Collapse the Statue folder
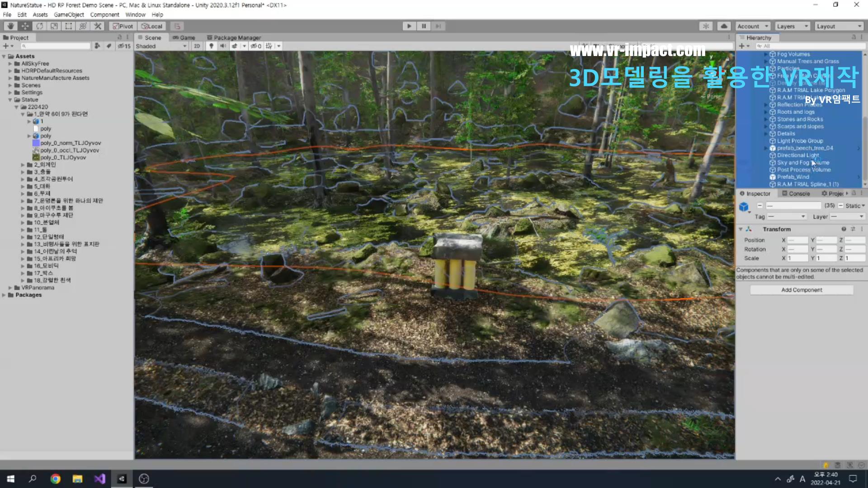The height and width of the screenshot is (488, 868). click(x=10, y=100)
